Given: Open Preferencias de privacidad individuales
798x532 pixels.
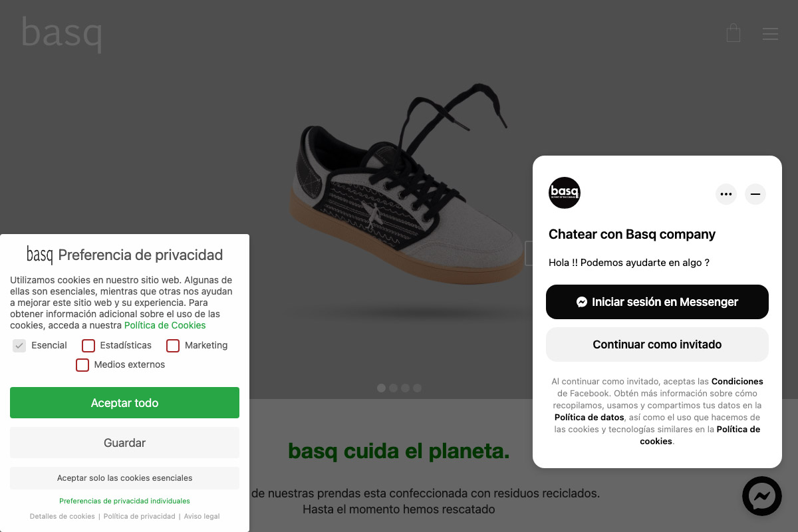Looking at the screenshot, I should click(124, 501).
